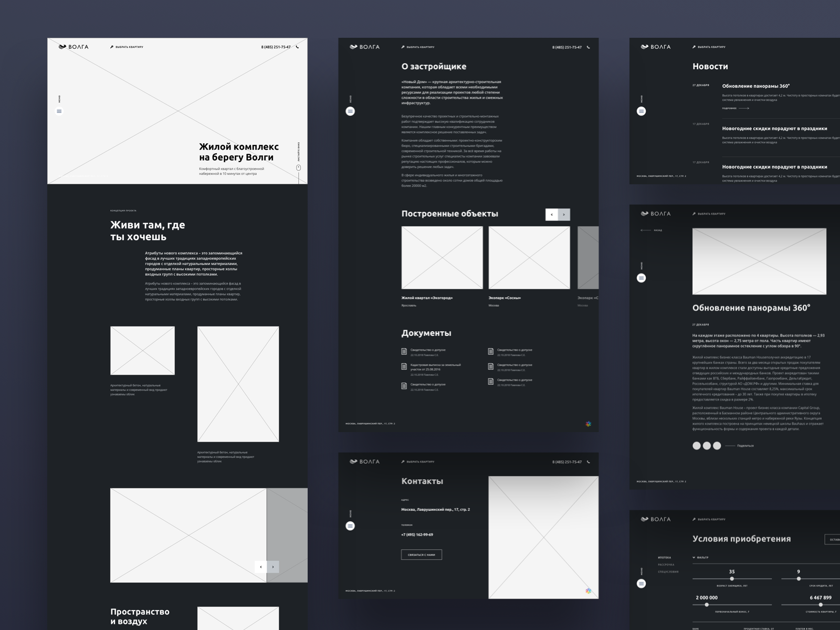840x630 pixels.
Task: Click the phone icon in the О застройщике header
Action: pyautogui.click(x=588, y=47)
